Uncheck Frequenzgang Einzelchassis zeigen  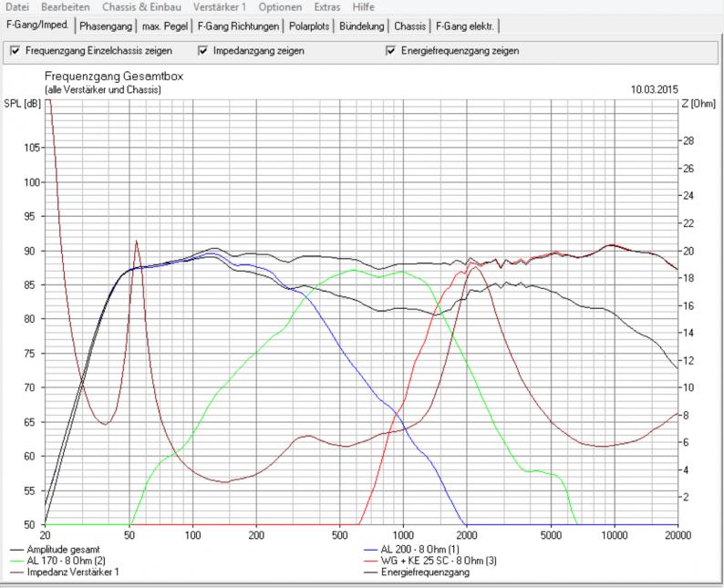(x=16, y=51)
